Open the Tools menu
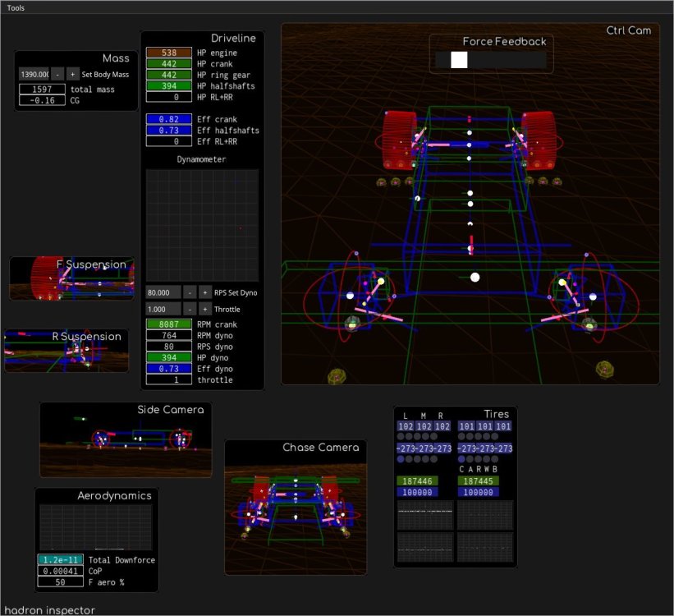The height and width of the screenshot is (616, 674). 16,7
